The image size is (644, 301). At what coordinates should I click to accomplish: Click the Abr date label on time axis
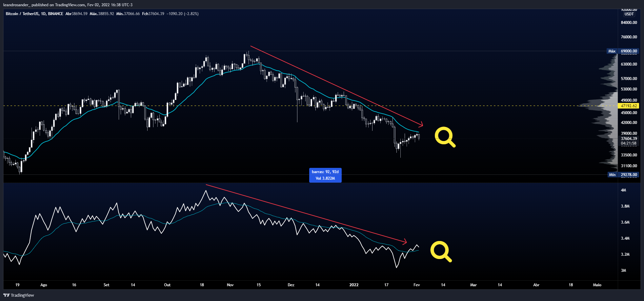tap(536, 285)
